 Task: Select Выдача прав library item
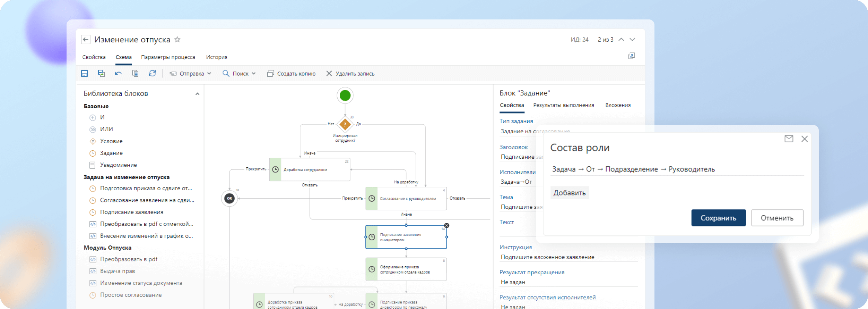pyautogui.click(x=112, y=271)
